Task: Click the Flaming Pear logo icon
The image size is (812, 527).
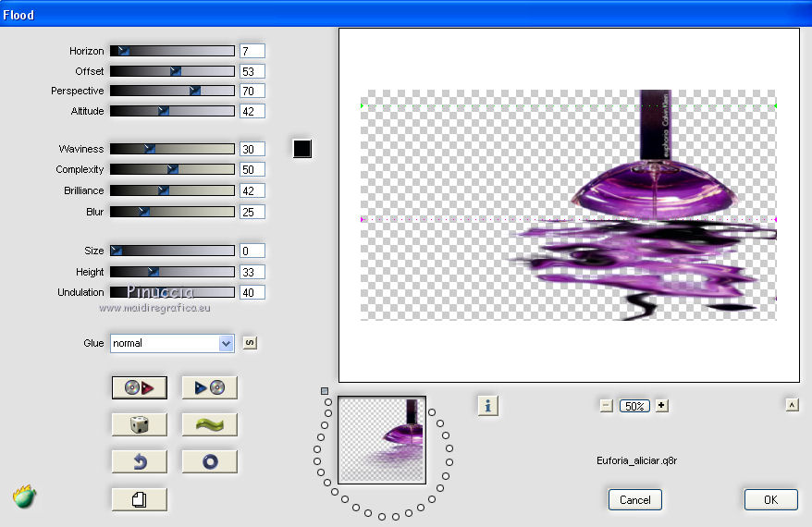Action: pyautogui.click(x=24, y=497)
